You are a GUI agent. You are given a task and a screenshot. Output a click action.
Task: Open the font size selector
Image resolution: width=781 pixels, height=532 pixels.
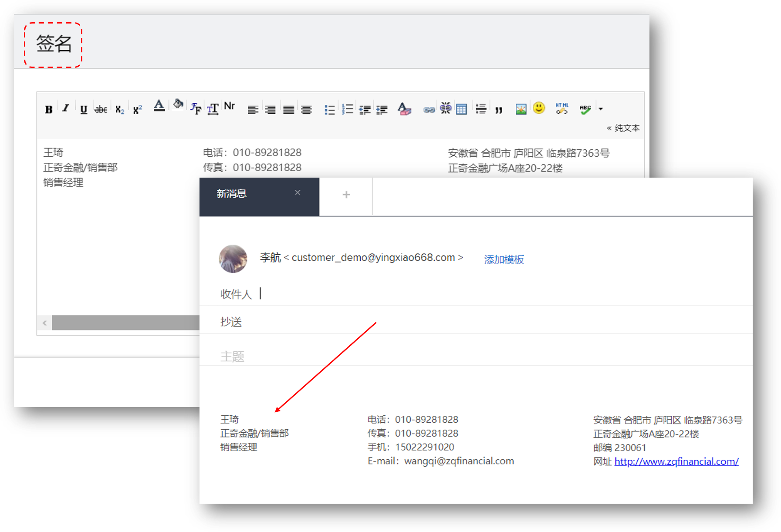(x=213, y=109)
